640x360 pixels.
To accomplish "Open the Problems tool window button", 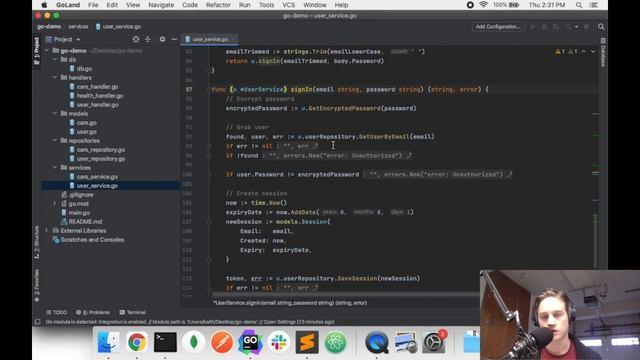I will (x=93, y=312).
